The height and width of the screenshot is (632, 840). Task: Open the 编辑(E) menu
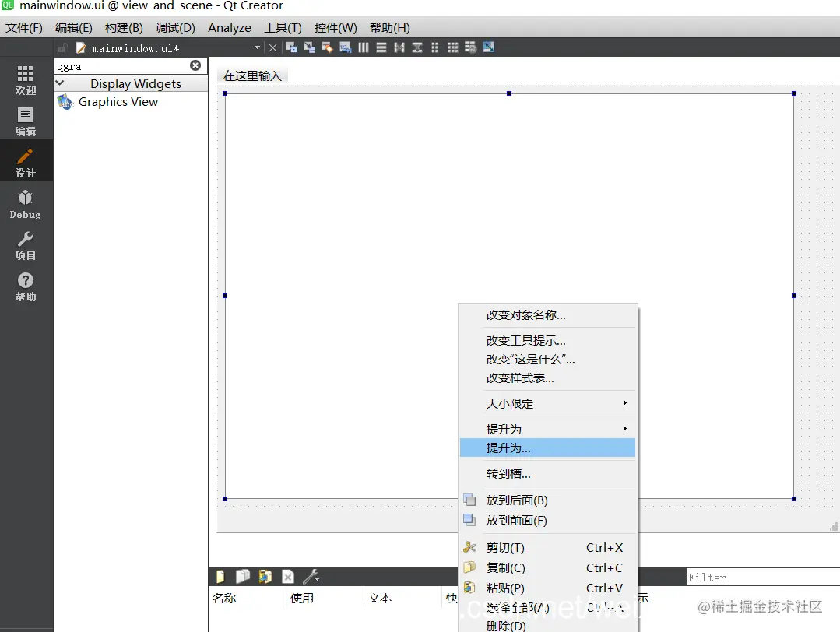click(74, 28)
